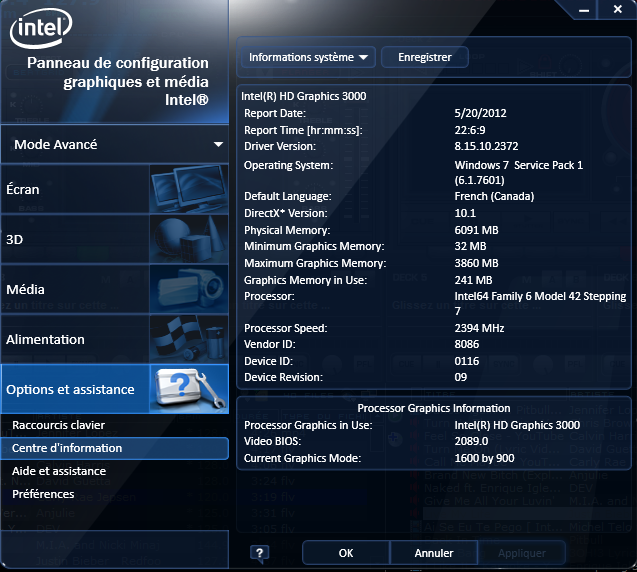
Task: Click the graphics mode value 1600 by 900
Action: click(x=484, y=458)
